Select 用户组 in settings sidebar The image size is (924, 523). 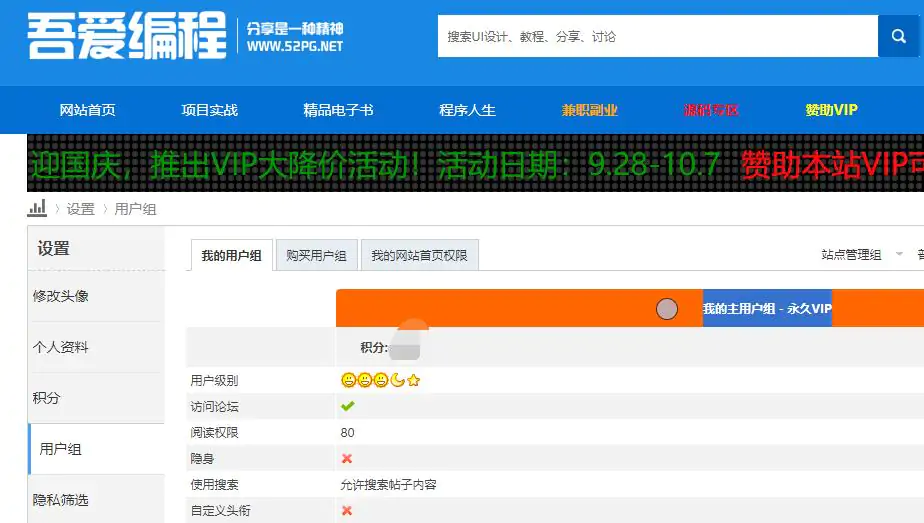61,449
